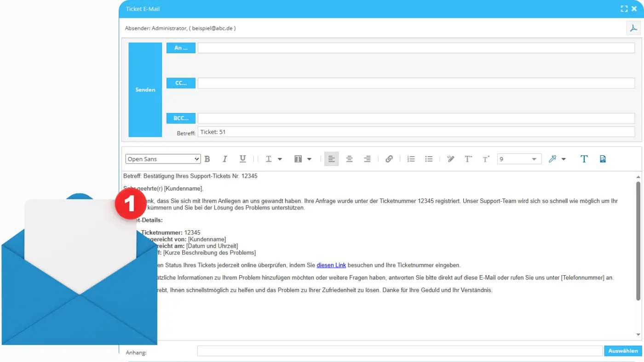Expand the Ticket E-Mail window to fullscreen
The image size is (644, 362).
[624, 8]
